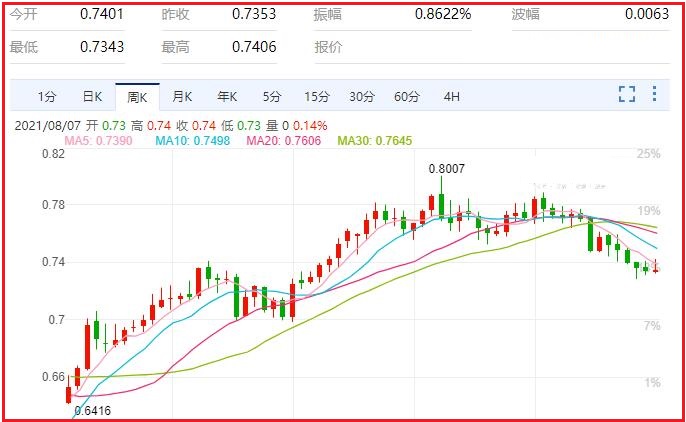The height and width of the screenshot is (422, 686).
Task: Click the 0.82 y-axis label
Action: pos(53,154)
